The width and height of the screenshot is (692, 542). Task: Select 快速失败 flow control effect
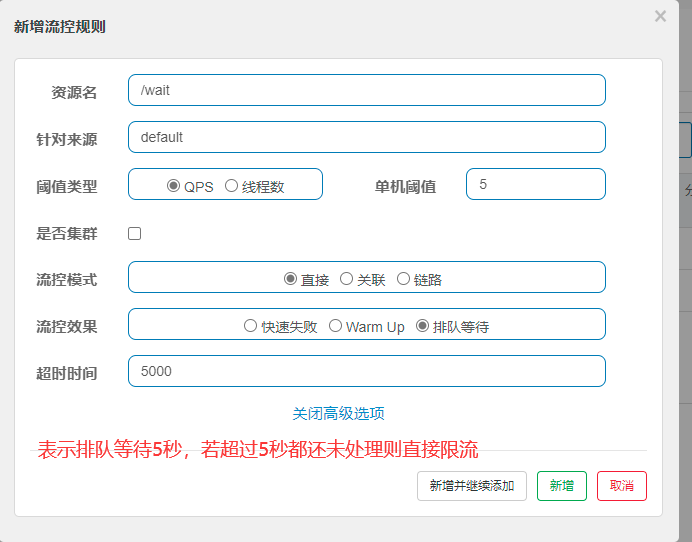[x=251, y=326]
